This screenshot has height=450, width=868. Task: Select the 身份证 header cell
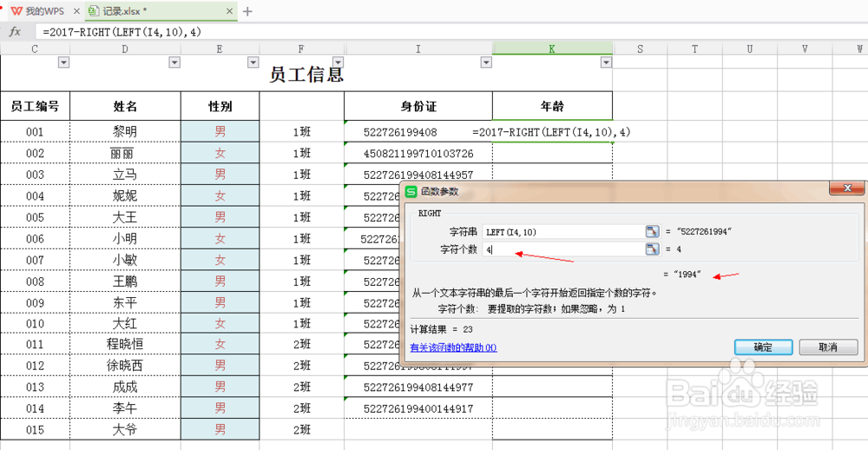418,106
